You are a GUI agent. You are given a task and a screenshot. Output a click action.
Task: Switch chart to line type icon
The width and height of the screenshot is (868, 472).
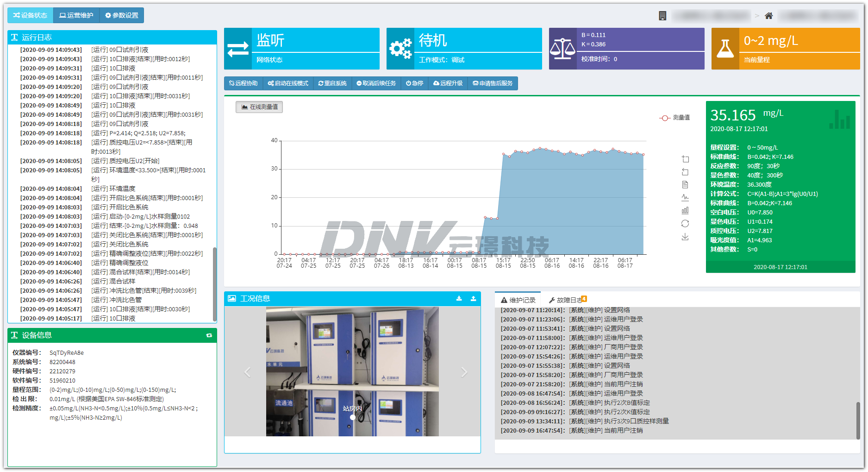[685, 198]
